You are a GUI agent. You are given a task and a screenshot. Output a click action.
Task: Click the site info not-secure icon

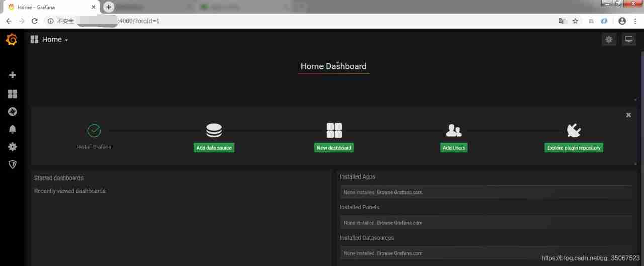pos(50,21)
